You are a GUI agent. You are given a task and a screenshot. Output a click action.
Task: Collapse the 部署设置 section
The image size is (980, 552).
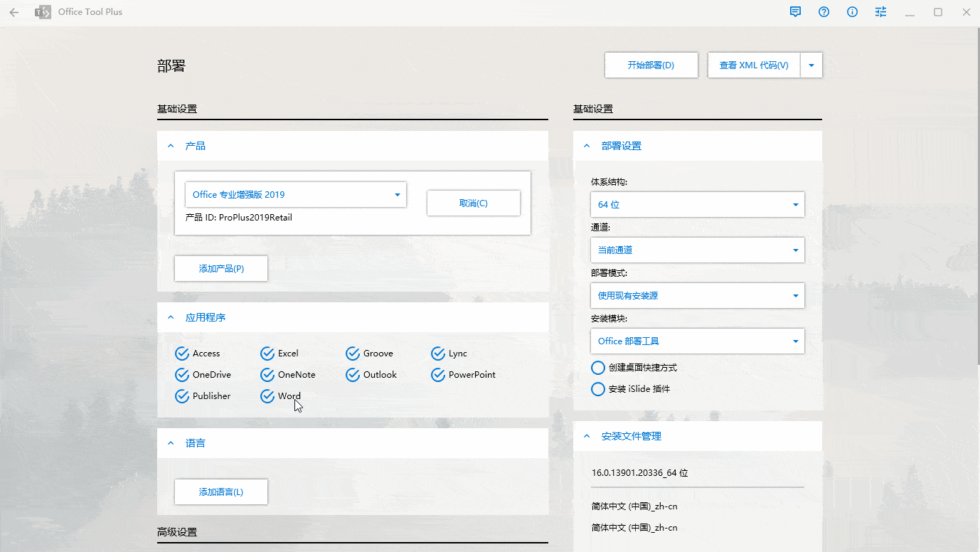tap(587, 146)
